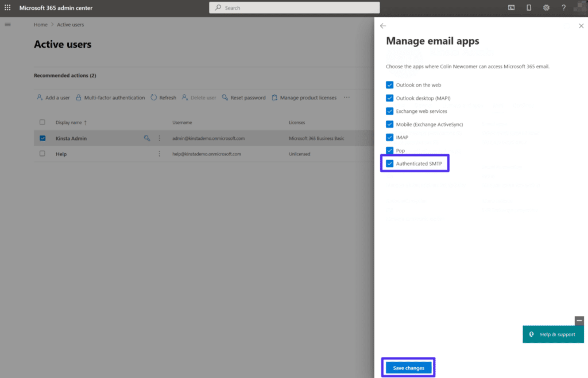Click the reset password key icon for Kinsta Admin
The height and width of the screenshot is (378, 588).
pyautogui.click(x=148, y=138)
